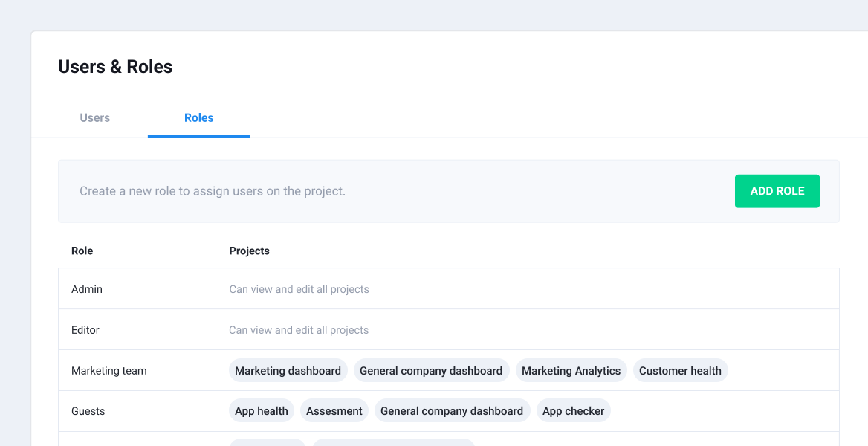
Task: Switch to the Users tab
Action: [x=94, y=117]
